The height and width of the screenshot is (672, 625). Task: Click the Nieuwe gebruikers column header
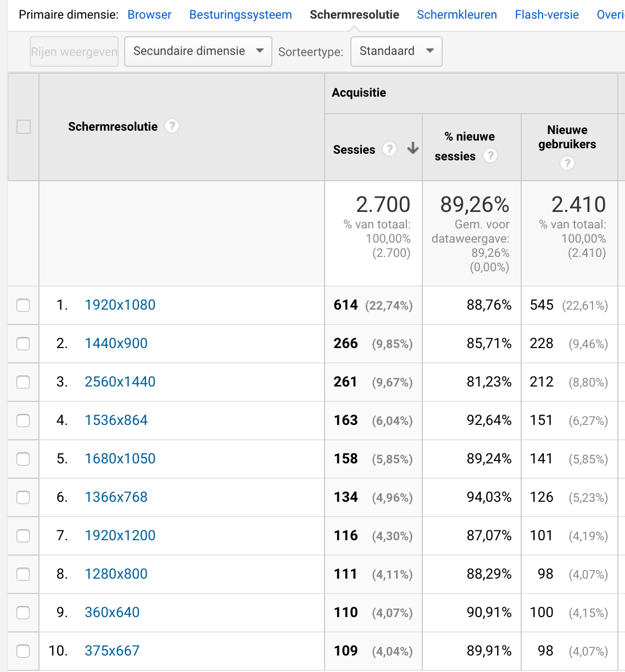point(567,137)
